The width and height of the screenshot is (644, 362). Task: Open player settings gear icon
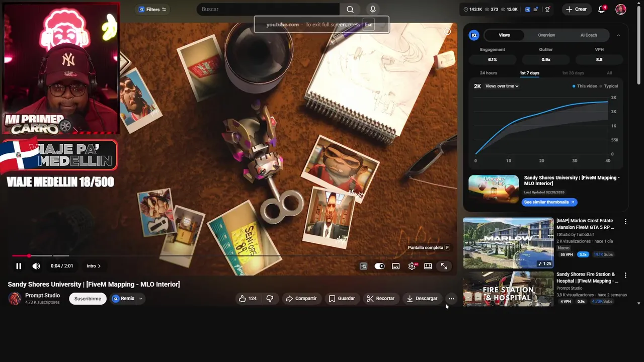click(x=412, y=266)
